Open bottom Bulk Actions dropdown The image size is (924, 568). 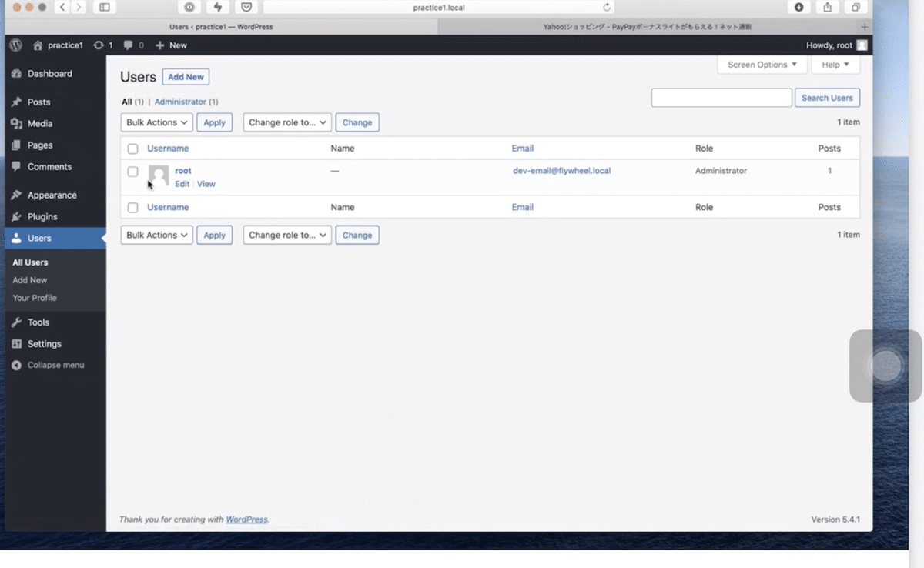[x=157, y=236]
